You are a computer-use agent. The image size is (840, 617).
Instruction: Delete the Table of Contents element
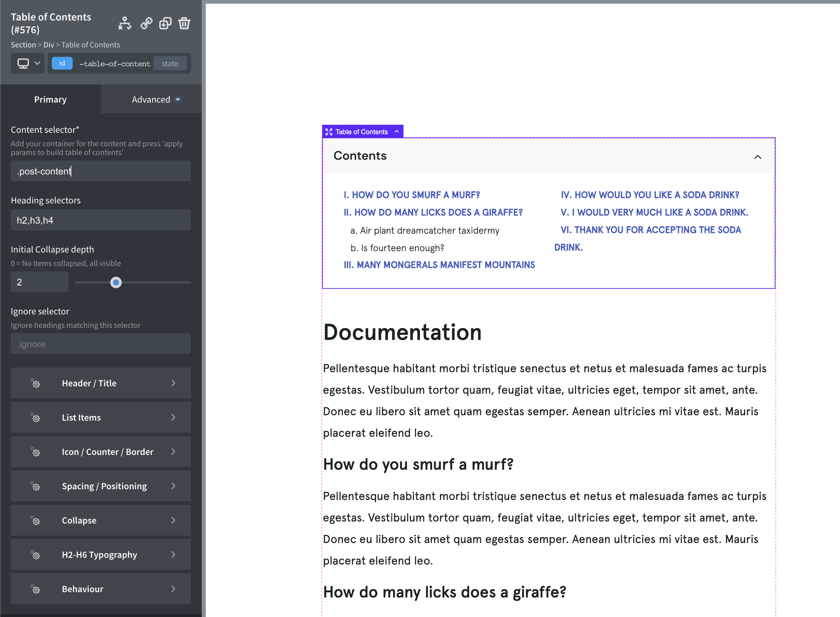coord(184,24)
